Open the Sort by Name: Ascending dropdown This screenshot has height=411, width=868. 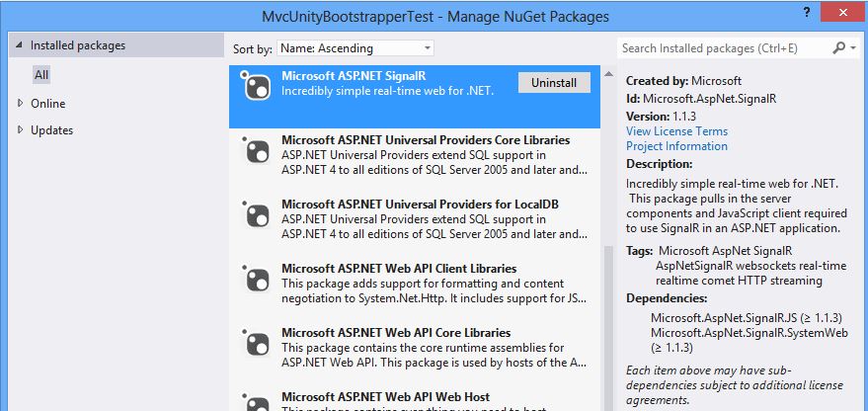pyautogui.click(x=355, y=47)
